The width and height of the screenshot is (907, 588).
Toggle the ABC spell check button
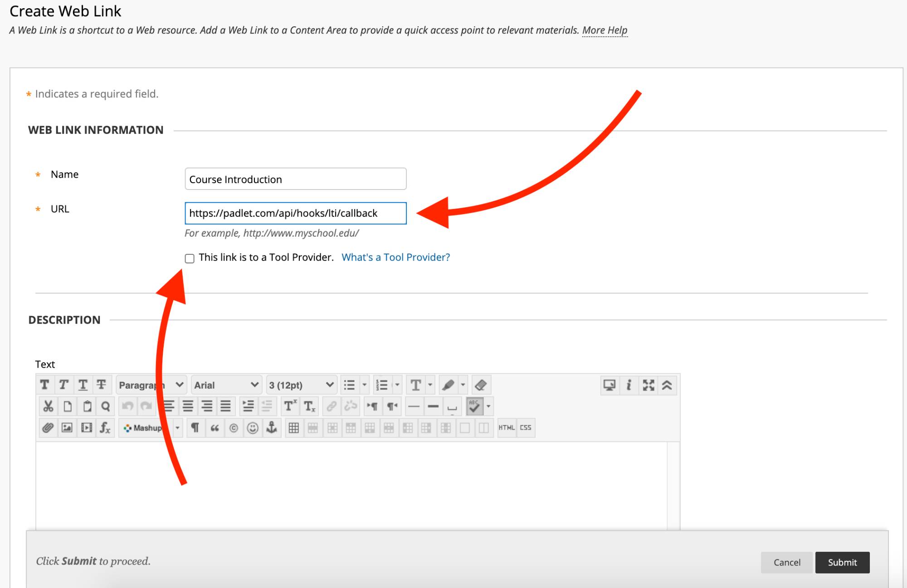[474, 406]
